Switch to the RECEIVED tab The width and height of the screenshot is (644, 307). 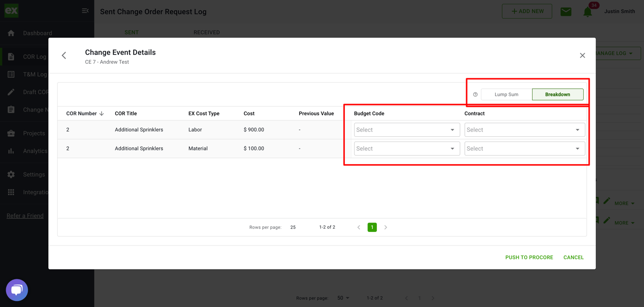[x=206, y=32]
